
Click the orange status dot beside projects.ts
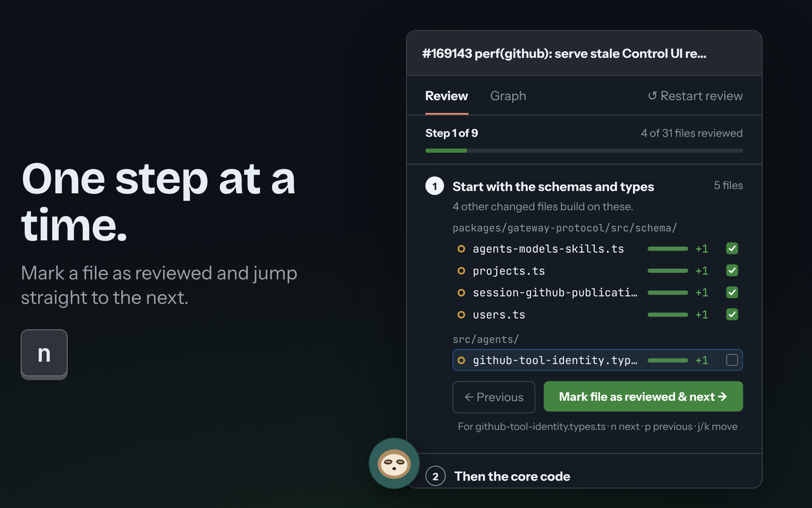pyautogui.click(x=461, y=271)
